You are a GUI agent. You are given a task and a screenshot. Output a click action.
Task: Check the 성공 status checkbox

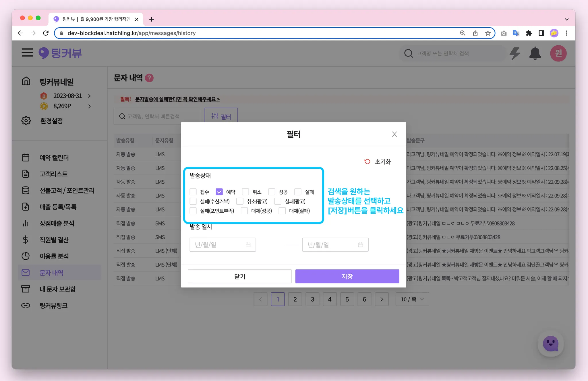click(272, 192)
